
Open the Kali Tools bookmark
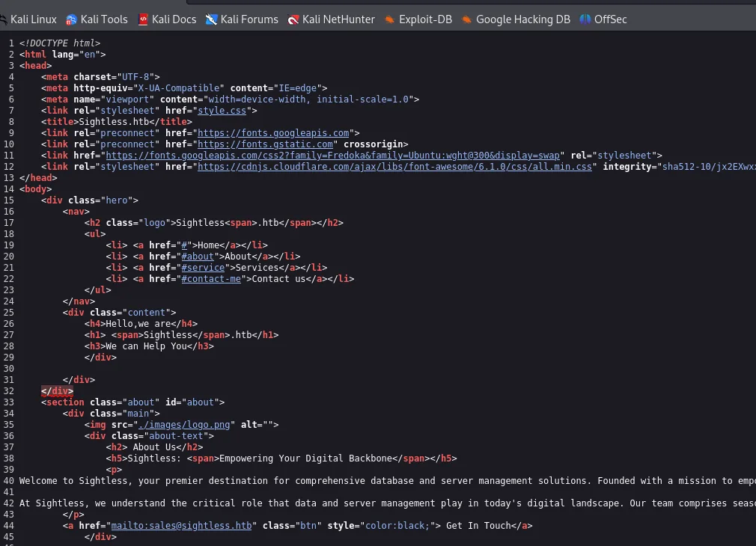(97, 19)
